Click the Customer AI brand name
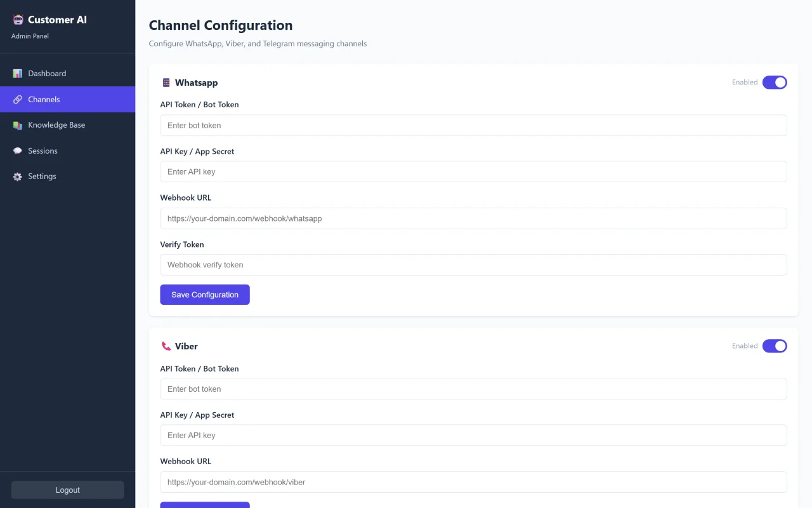 (x=57, y=20)
